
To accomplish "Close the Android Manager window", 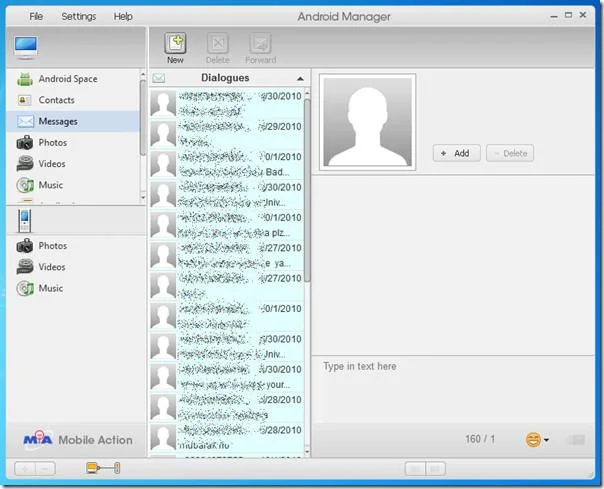I will click(x=583, y=15).
